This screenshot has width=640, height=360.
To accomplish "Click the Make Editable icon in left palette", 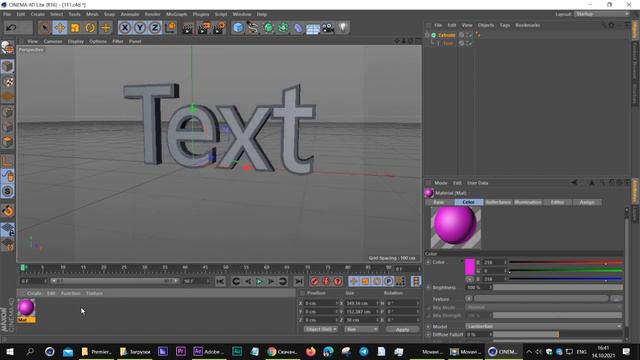I will point(7,48).
